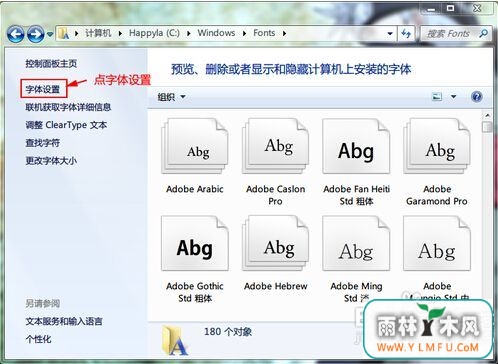Viewport: 498px width, 364px height.
Task: Open 字体设置 link
Action: 43,89
